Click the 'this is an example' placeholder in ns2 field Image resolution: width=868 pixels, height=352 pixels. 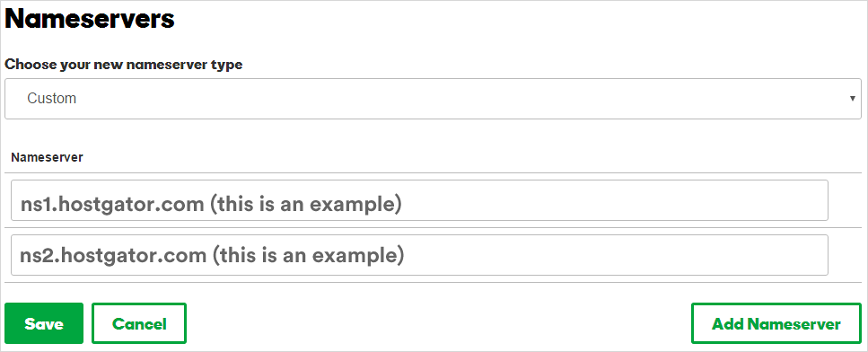click(307, 255)
